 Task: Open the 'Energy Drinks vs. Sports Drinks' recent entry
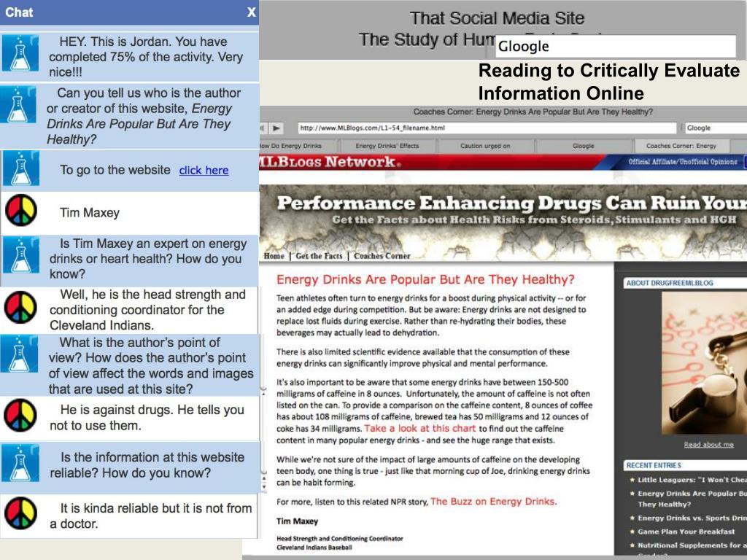click(692, 518)
